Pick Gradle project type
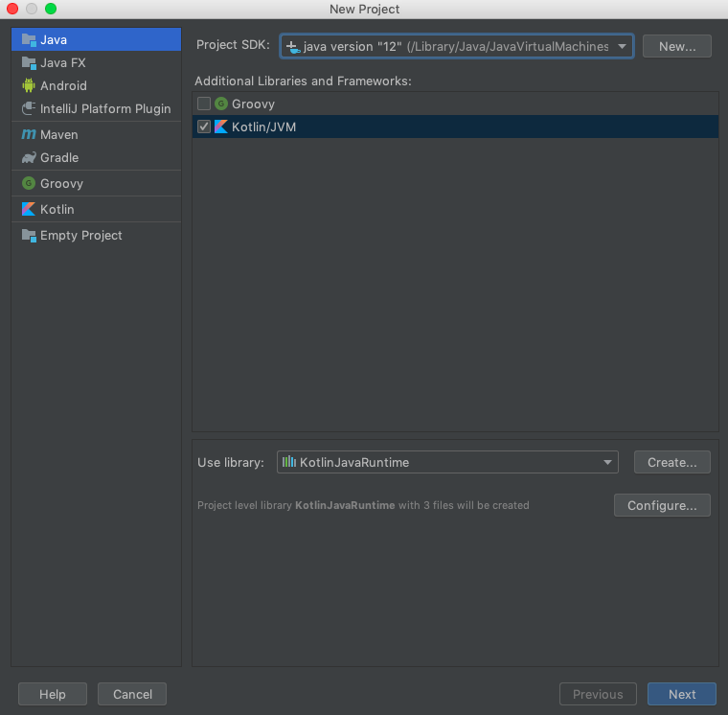 point(59,157)
